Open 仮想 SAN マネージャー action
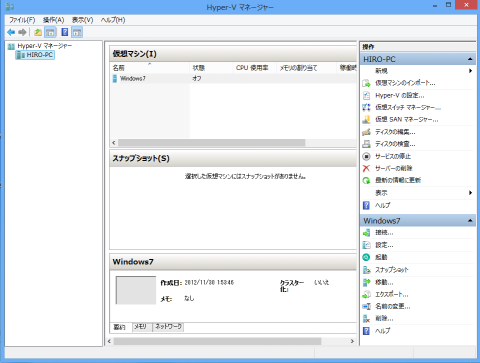Screen dimensions: 480x363 click(x=407, y=119)
